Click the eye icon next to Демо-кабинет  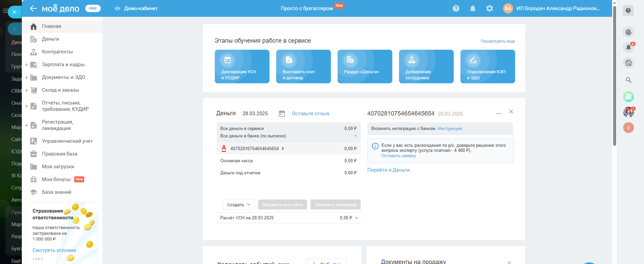coord(117,8)
